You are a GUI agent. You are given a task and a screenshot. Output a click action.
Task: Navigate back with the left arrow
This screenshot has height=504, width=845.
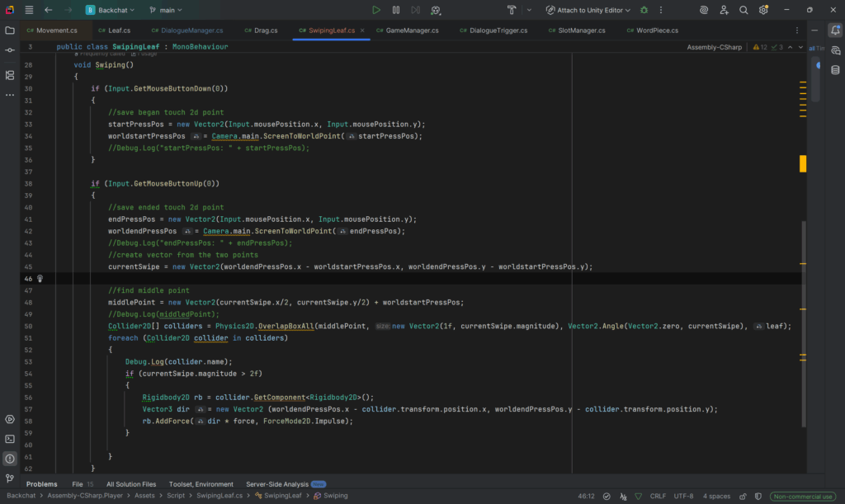pos(49,10)
